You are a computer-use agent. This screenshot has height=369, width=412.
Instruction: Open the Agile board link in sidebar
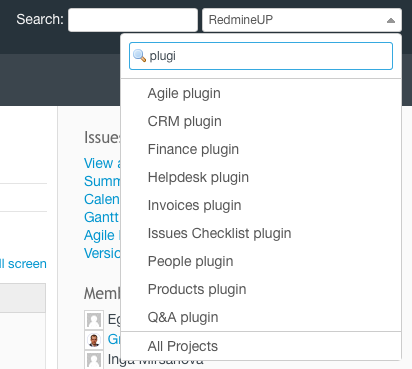[102, 235]
